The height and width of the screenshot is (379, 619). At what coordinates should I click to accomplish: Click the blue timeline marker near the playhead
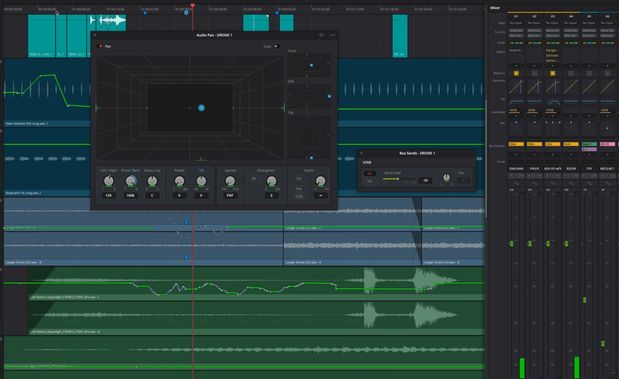click(x=186, y=13)
